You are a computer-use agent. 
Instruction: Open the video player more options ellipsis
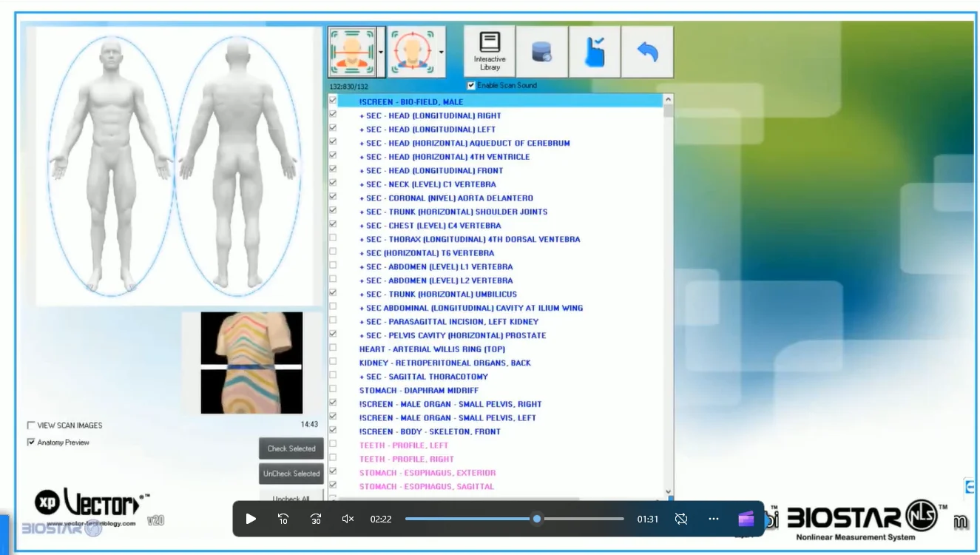coord(714,519)
